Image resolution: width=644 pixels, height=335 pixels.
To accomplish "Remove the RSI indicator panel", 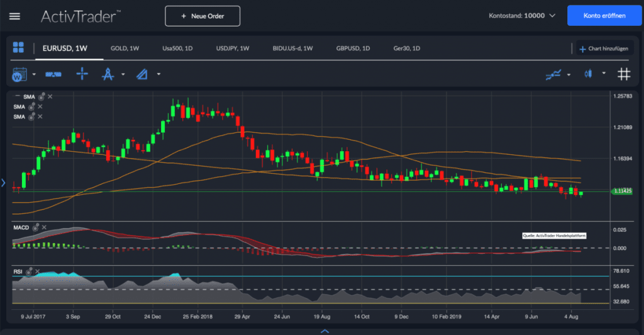I will (37, 271).
